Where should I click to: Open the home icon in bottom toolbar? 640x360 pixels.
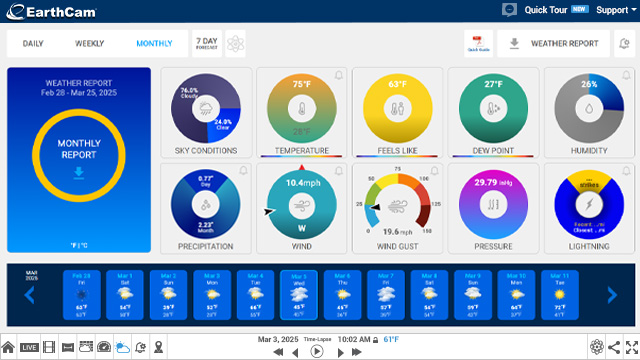(x=8, y=347)
